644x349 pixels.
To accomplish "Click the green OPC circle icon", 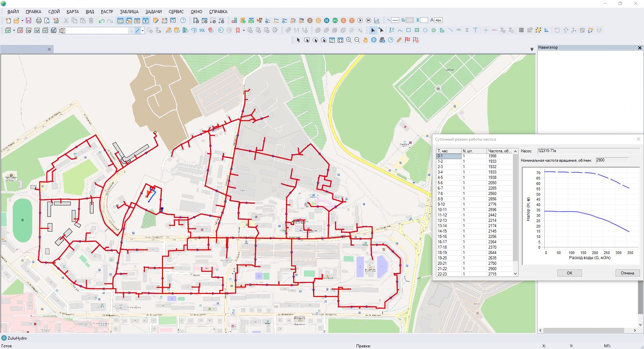I will [x=335, y=20].
